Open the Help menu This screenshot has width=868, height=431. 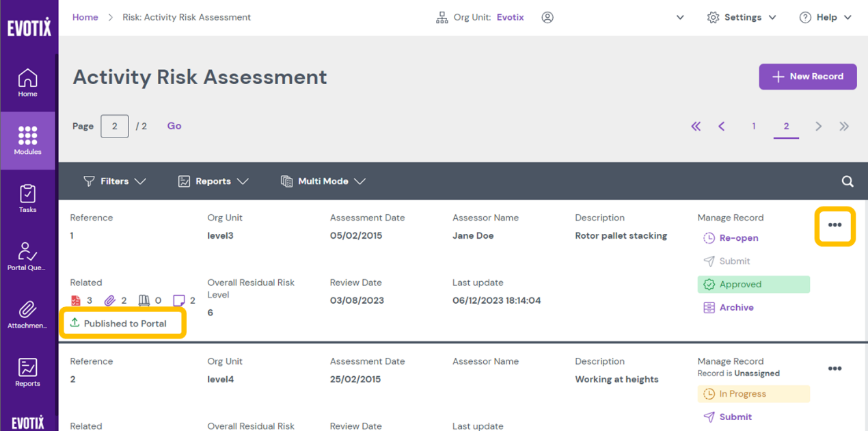(825, 17)
